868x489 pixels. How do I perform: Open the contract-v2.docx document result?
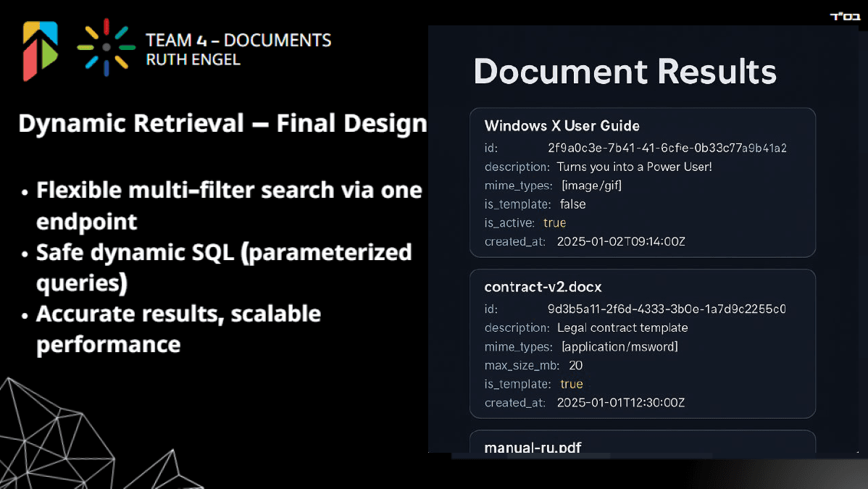[x=543, y=287]
